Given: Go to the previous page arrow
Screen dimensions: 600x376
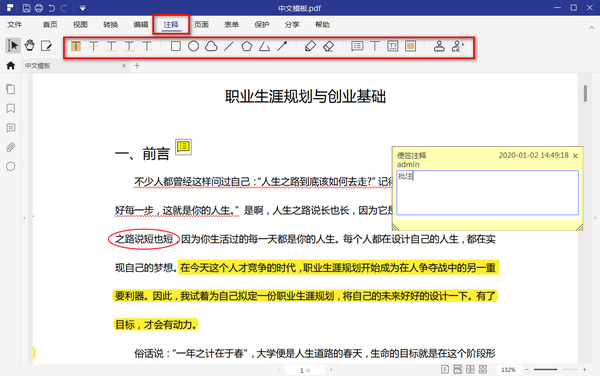Looking at the screenshot, I should tap(278, 370).
